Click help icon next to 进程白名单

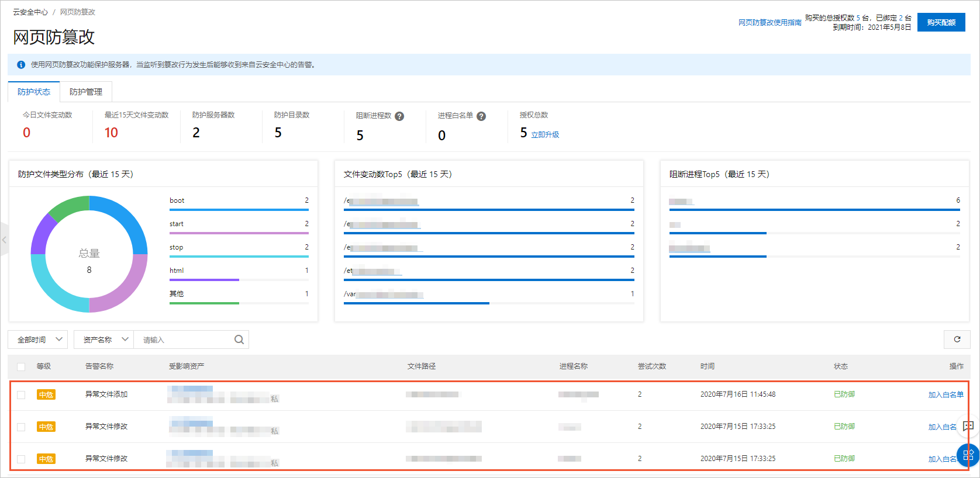tap(481, 116)
